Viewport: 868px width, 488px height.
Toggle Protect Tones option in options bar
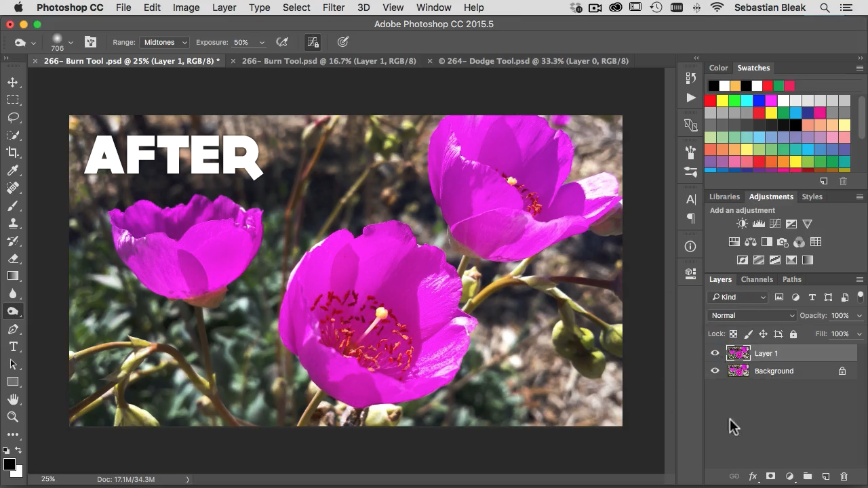313,42
